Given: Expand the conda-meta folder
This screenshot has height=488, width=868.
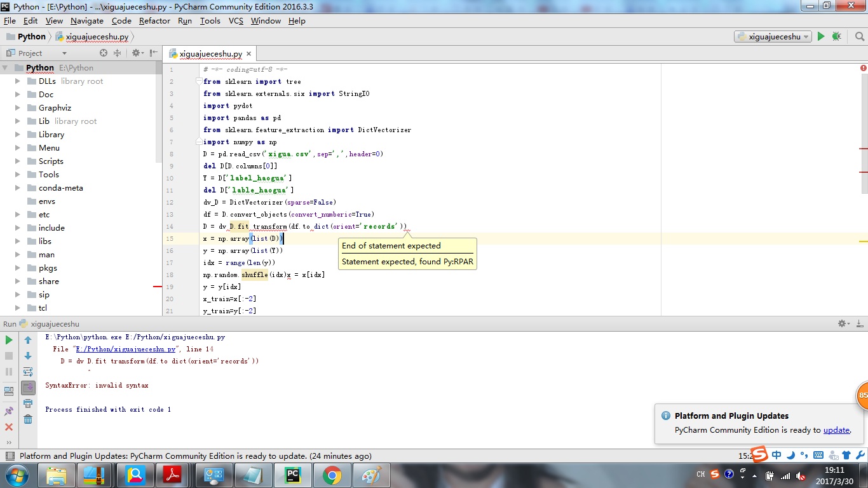Looking at the screenshot, I should coord(18,187).
